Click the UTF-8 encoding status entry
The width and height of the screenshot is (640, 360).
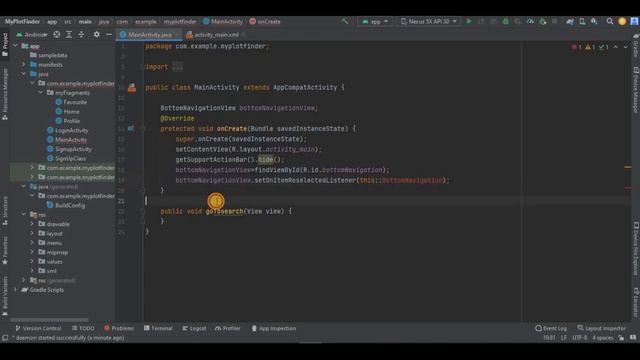click(x=580, y=338)
